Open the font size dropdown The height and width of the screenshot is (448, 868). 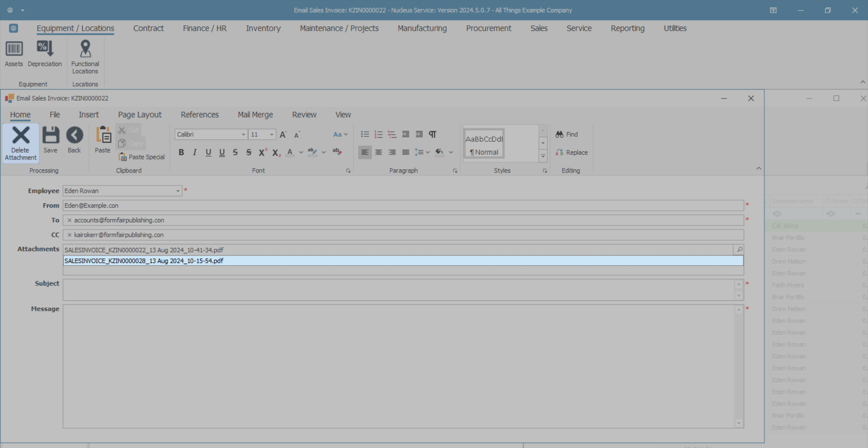271,135
